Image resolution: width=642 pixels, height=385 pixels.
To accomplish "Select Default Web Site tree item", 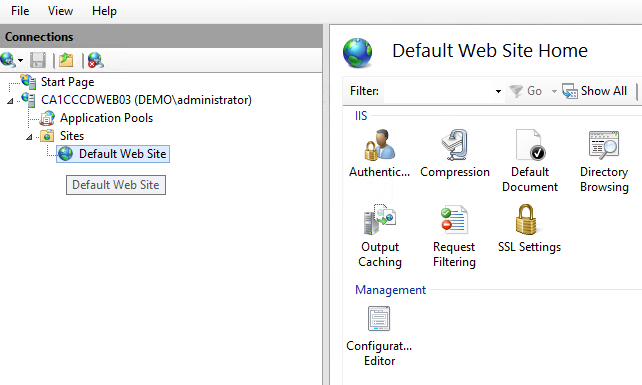I will (122, 154).
